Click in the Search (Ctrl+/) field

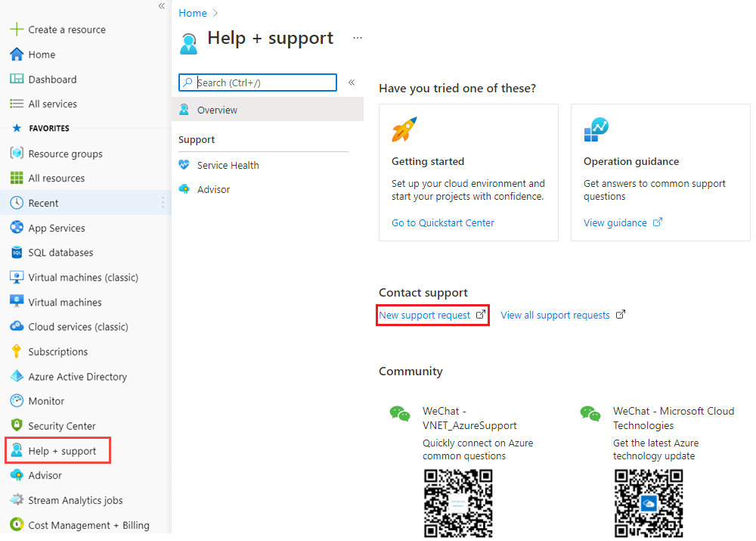[x=258, y=82]
